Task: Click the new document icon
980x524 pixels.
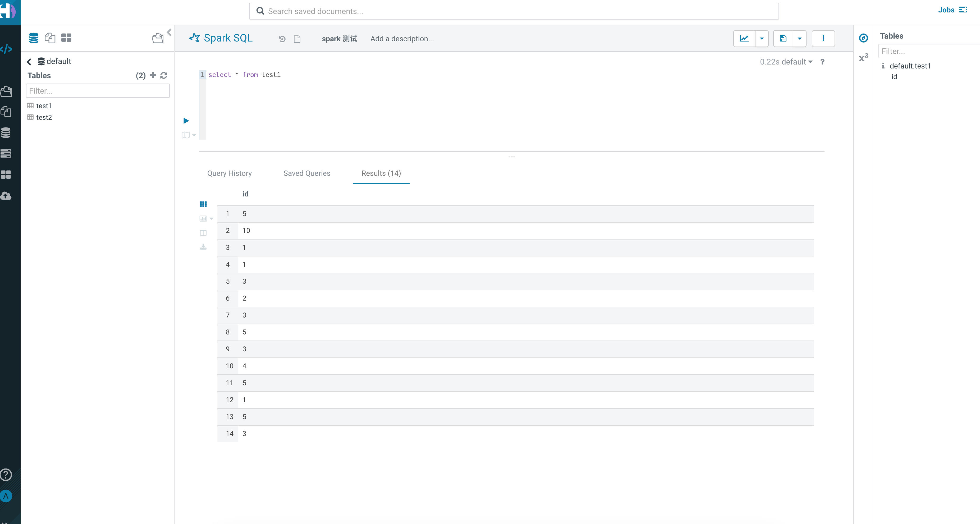Action: [297, 39]
